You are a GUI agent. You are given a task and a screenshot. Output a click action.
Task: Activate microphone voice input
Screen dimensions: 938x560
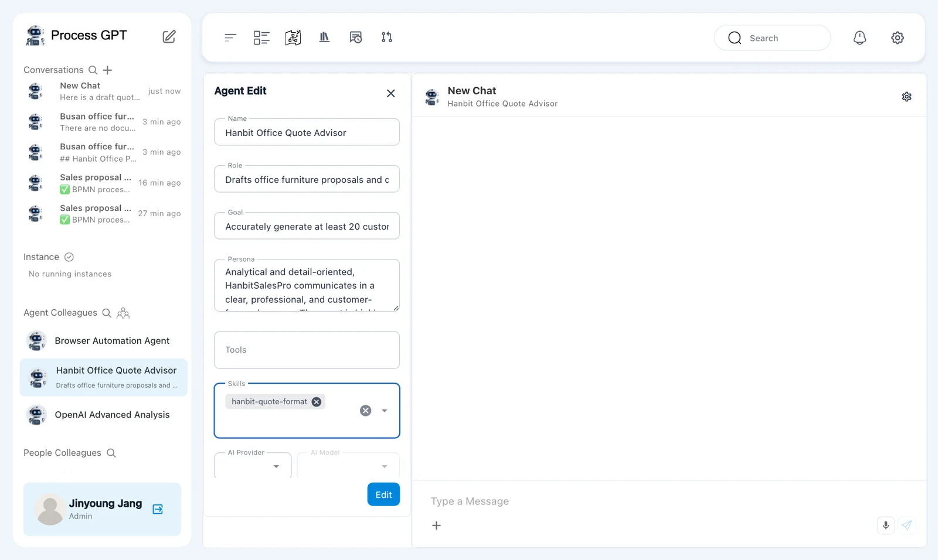pos(886,525)
